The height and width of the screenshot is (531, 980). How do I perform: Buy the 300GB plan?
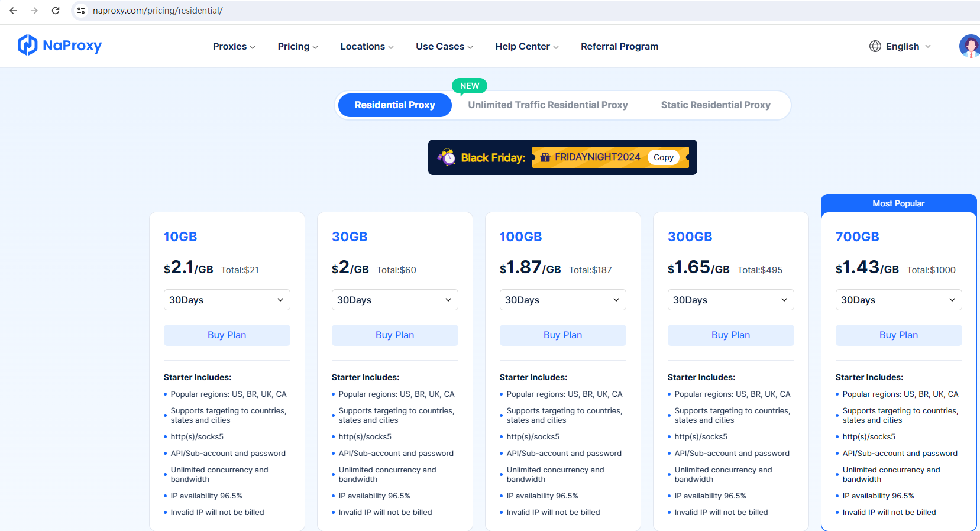click(x=731, y=335)
